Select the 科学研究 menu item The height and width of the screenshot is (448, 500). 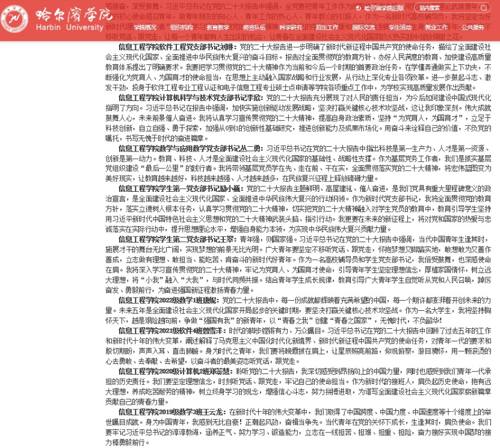(291, 28)
